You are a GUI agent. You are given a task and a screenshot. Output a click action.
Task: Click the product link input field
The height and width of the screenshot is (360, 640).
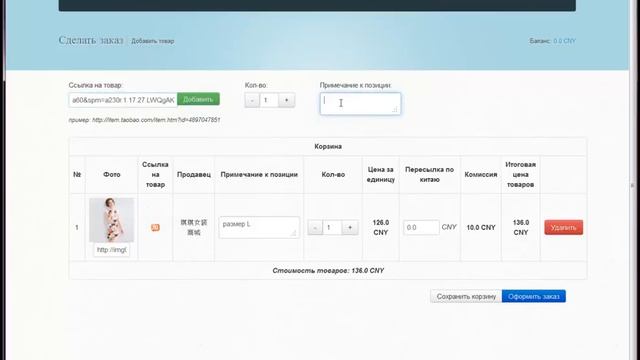[x=123, y=100]
